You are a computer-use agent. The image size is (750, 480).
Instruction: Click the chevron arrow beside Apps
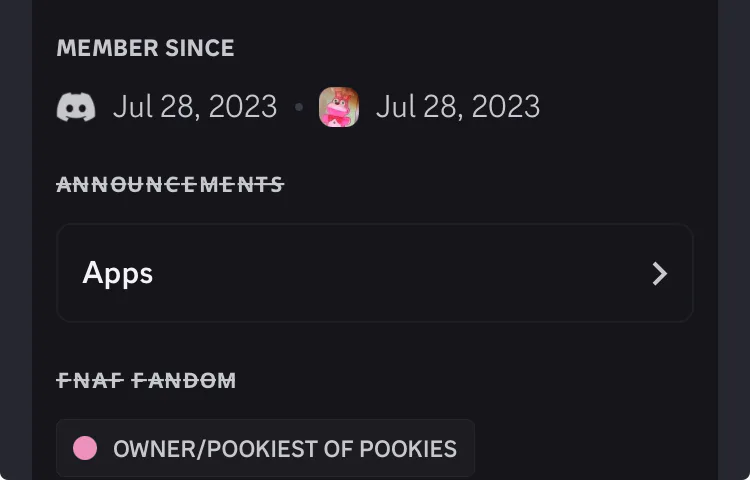(659, 273)
